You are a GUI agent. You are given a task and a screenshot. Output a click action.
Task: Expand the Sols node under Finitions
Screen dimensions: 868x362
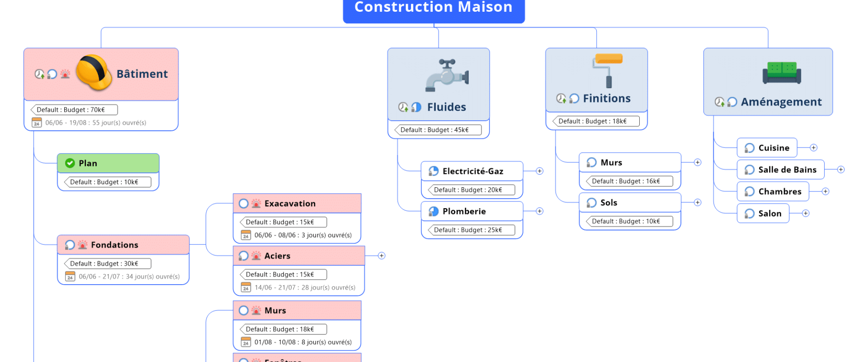[x=698, y=203]
